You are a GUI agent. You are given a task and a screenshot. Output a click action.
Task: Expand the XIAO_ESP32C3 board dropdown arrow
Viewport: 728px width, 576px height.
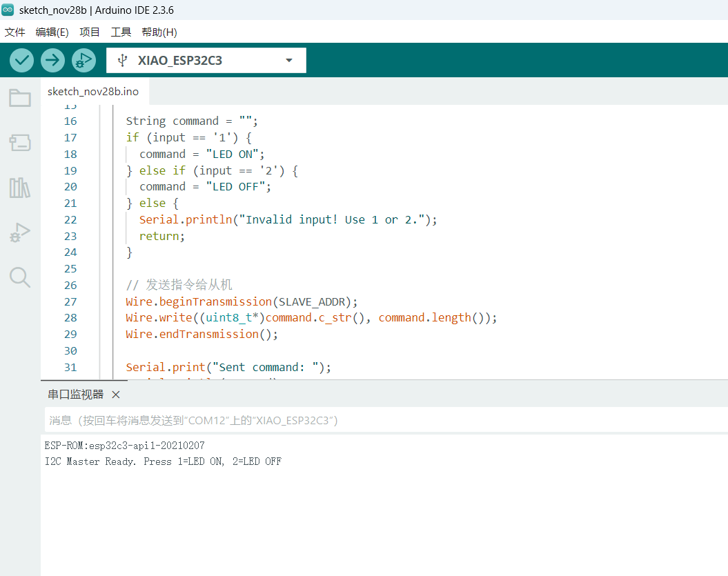pos(289,60)
